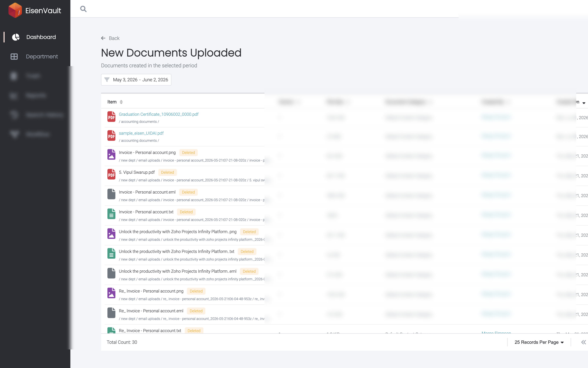
Task: Click Deleted badge on Invoice - Personal account.txt
Action: 186,212
